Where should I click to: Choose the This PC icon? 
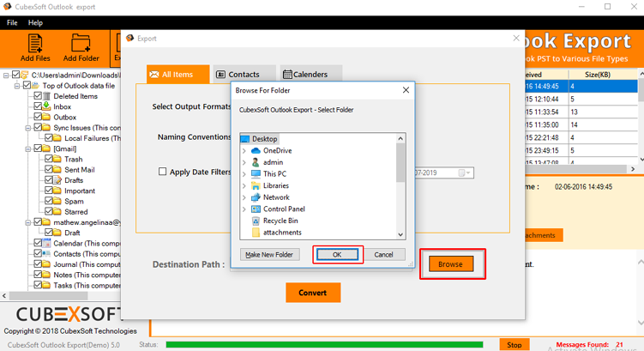(x=256, y=174)
